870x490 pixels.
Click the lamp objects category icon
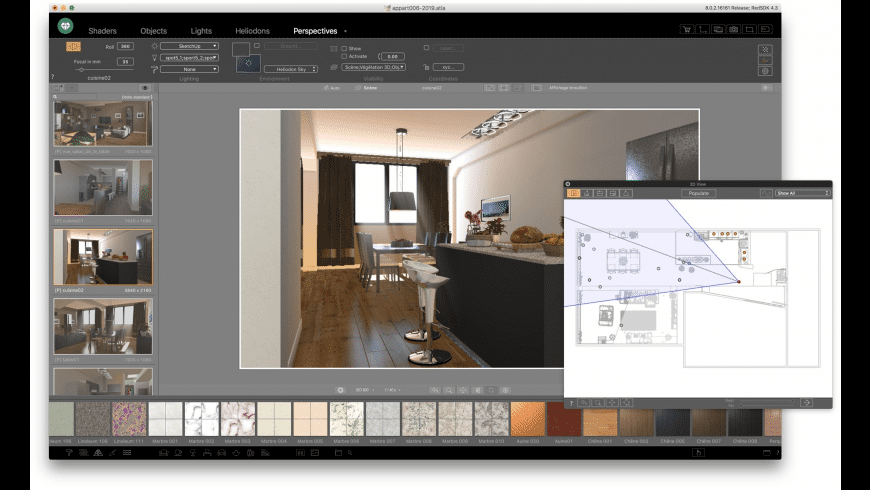click(x=193, y=453)
